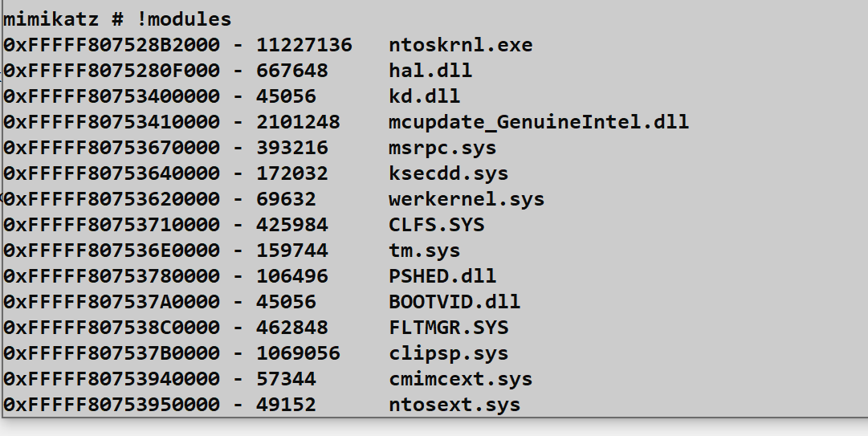Click on FLTMGR.SYS in the output

point(448,328)
